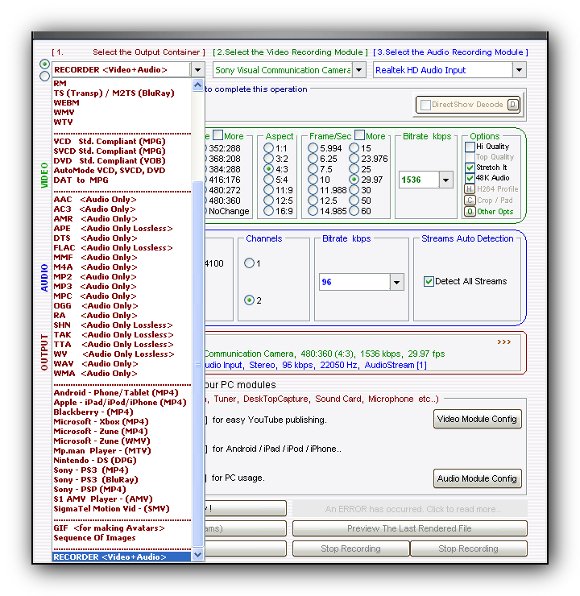Viewport: 580px width, 596px height.
Task: Choose WMA <Audio Only> format
Action: pos(122,373)
